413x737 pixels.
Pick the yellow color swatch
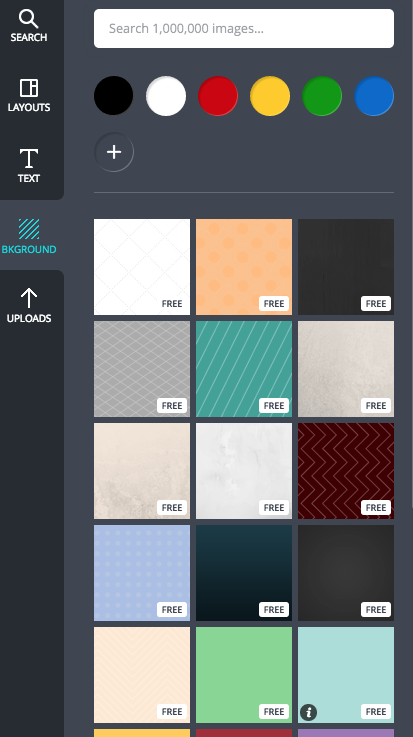[x=270, y=96]
